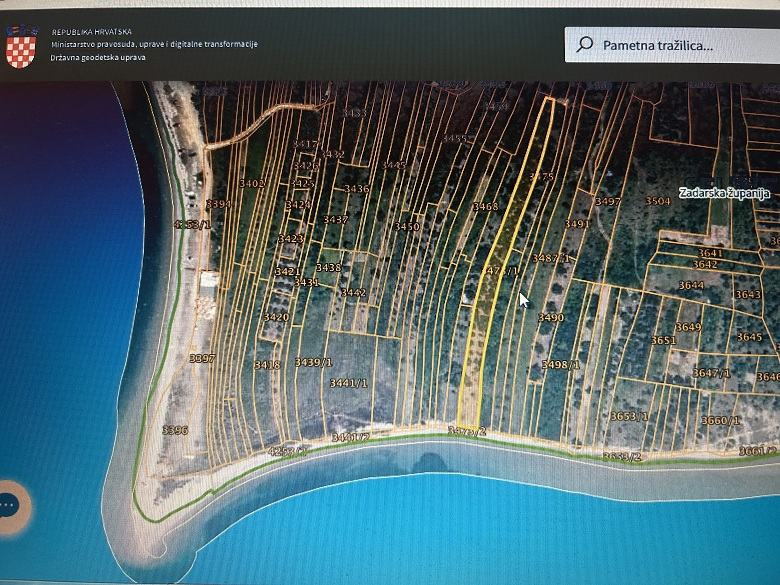The image size is (780, 585).
Task: Click the magnifying glass search icon
Action: point(585,44)
